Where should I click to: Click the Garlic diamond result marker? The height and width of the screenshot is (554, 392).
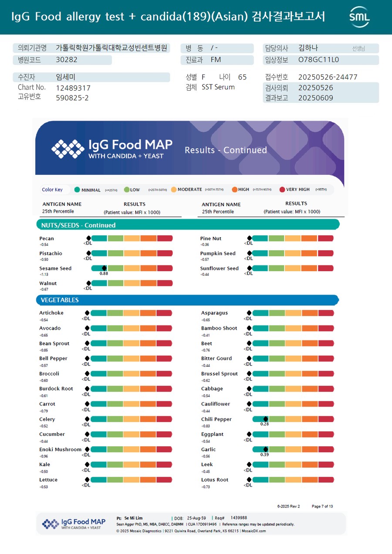click(x=266, y=449)
